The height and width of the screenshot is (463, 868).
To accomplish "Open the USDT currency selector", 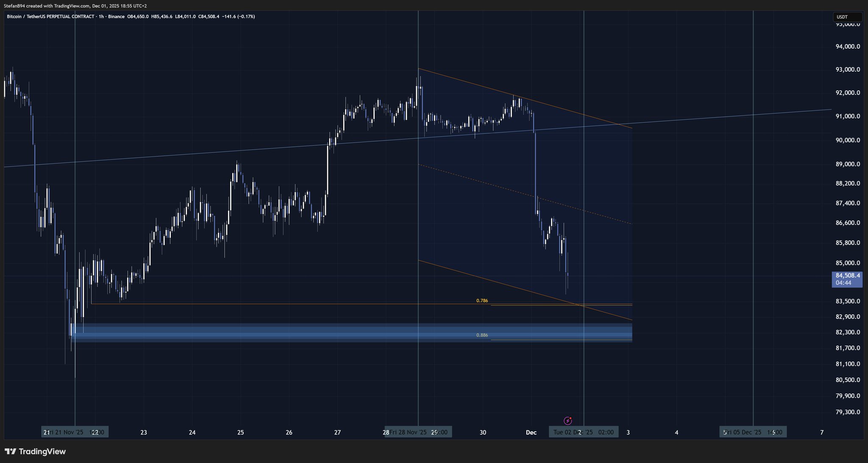I will (847, 17).
